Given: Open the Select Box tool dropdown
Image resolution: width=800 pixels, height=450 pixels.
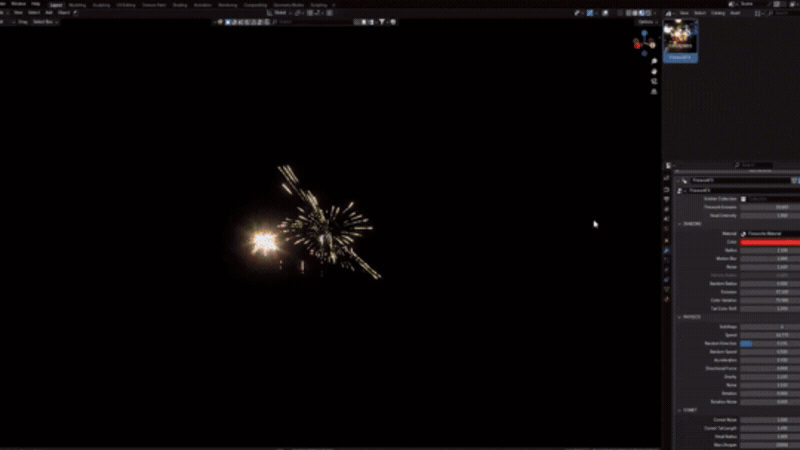Looking at the screenshot, I should (45, 22).
